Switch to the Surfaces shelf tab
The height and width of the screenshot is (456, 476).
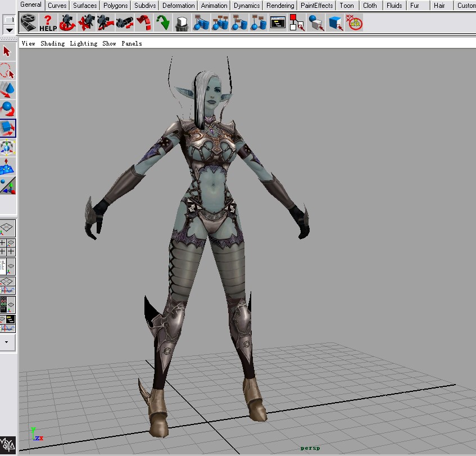pyautogui.click(x=85, y=6)
